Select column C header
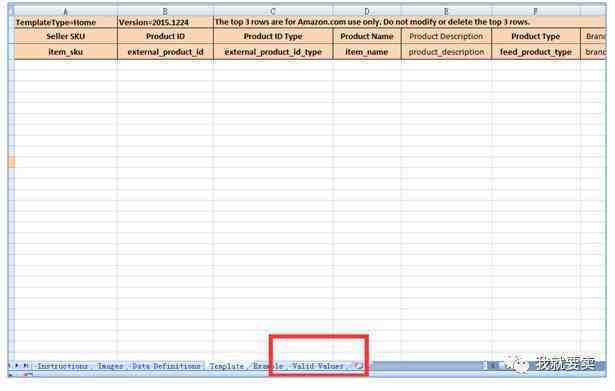Screen dimensions: 615x391 pos(273,11)
